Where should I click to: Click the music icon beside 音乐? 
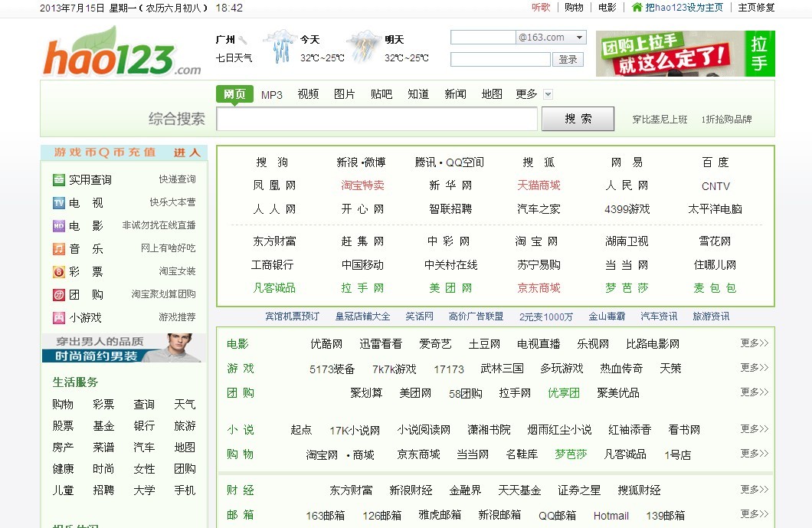[58, 249]
